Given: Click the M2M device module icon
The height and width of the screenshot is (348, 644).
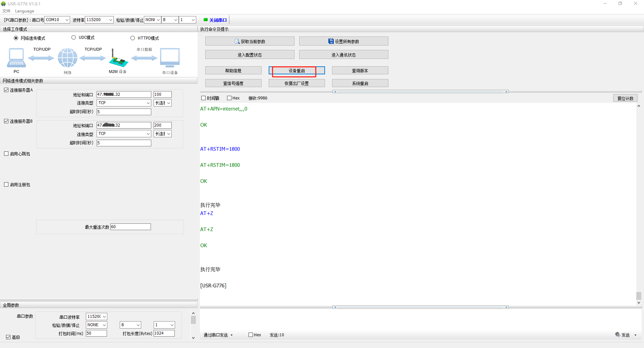Looking at the screenshot, I should point(118,59).
